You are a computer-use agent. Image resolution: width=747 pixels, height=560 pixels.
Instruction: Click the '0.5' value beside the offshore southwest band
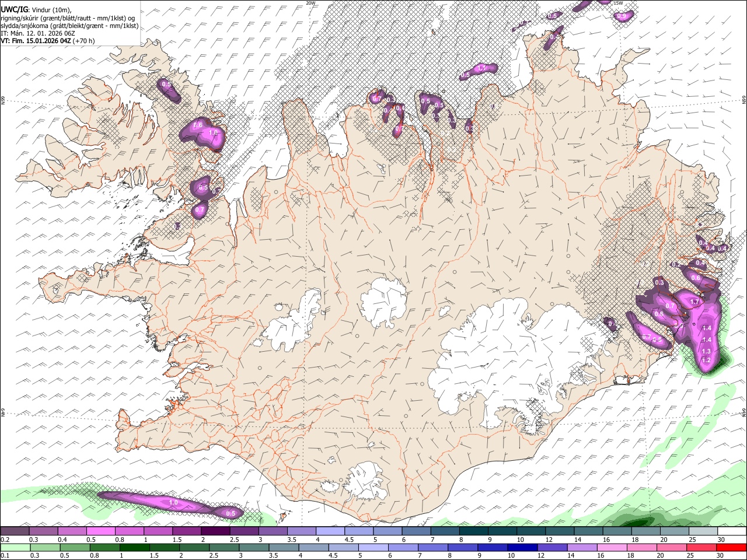point(231,513)
